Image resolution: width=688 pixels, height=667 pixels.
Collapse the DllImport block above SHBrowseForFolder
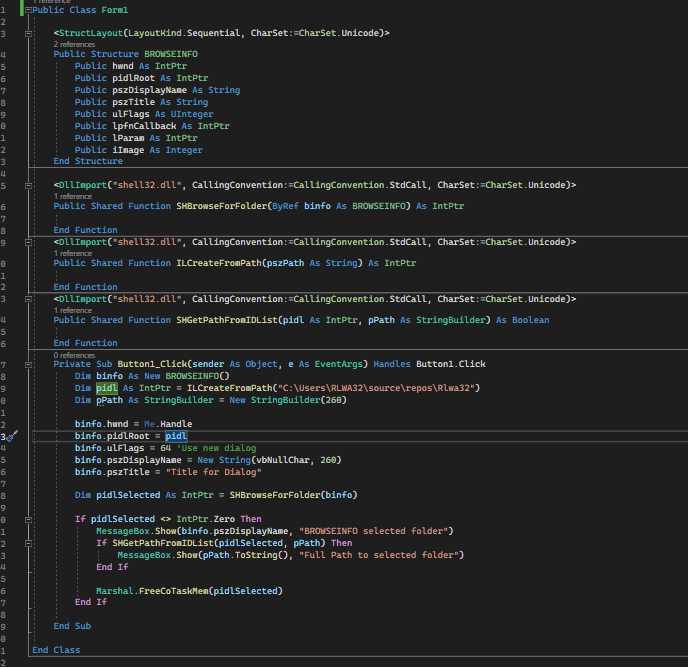coord(29,186)
